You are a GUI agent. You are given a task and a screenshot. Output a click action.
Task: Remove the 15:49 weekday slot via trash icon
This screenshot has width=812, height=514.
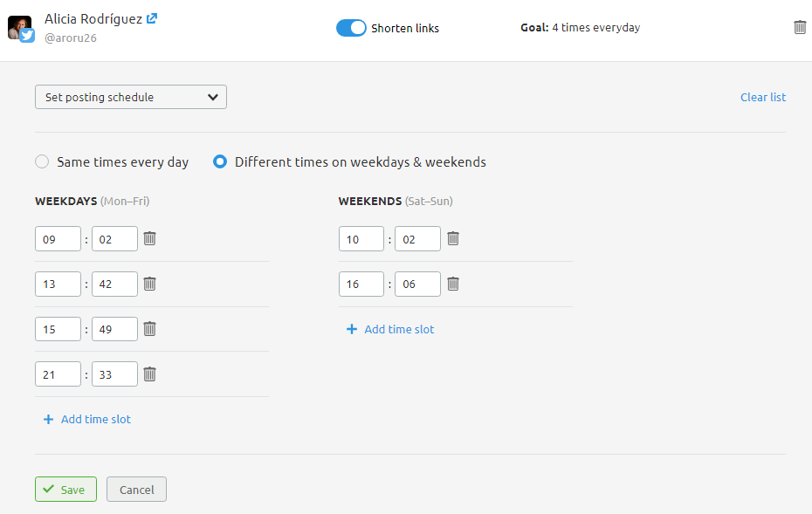149,328
